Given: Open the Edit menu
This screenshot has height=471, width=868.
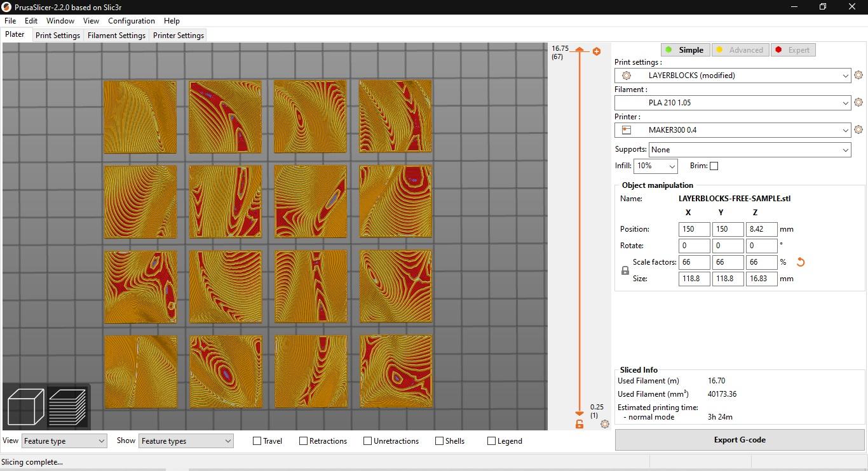Looking at the screenshot, I should (31, 21).
